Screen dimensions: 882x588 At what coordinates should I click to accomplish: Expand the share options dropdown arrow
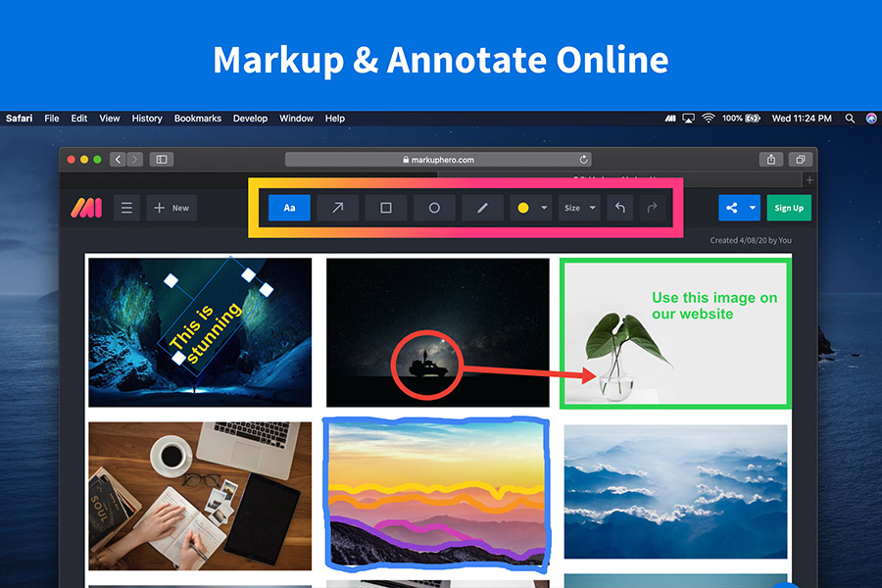753,208
